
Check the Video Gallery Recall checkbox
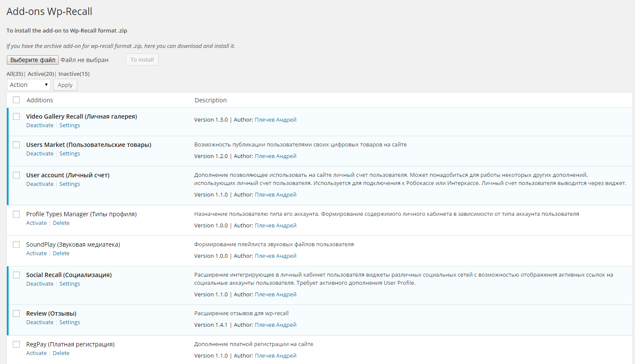[16, 116]
